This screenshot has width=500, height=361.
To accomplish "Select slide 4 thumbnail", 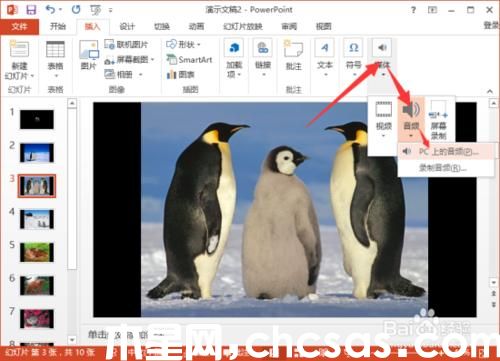I will pyautogui.click(x=37, y=219).
